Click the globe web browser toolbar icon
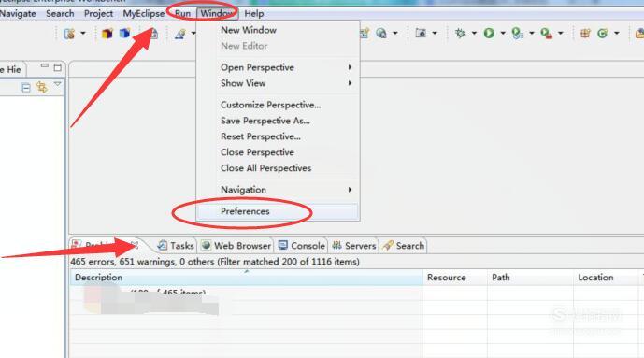644x358 pixels. (381, 34)
